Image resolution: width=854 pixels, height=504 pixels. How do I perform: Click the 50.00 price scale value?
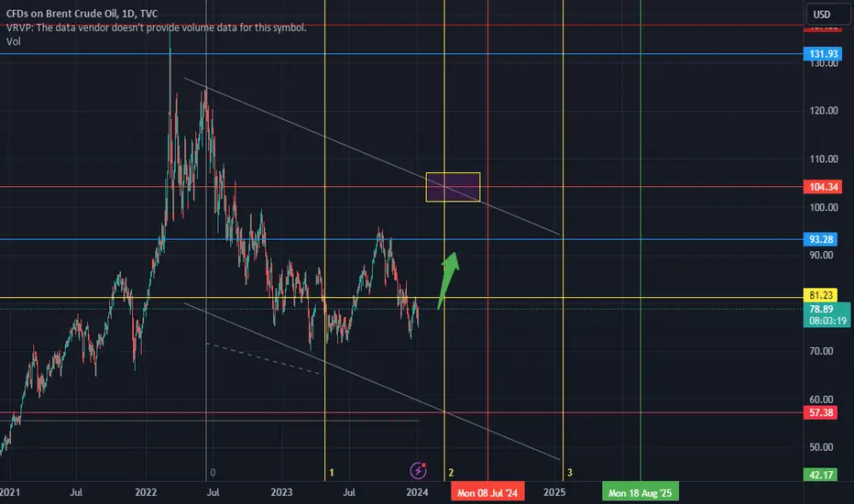[821, 447]
